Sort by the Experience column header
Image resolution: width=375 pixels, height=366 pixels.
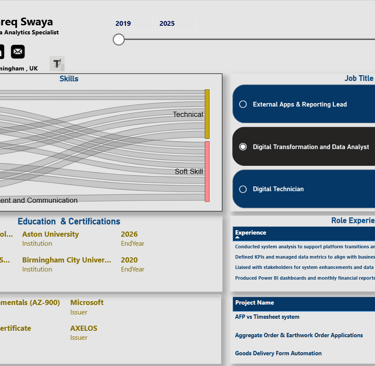click(x=251, y=233)
